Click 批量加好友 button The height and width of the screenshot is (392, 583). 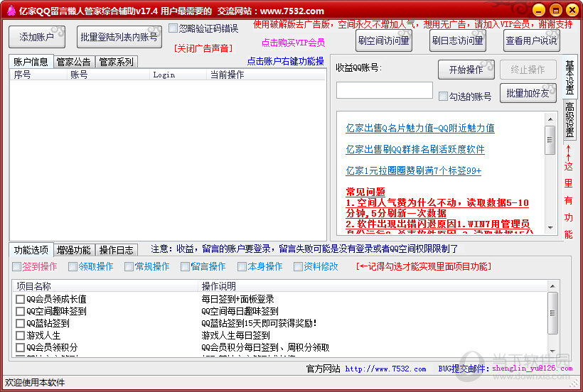click(x=528, y=93)
